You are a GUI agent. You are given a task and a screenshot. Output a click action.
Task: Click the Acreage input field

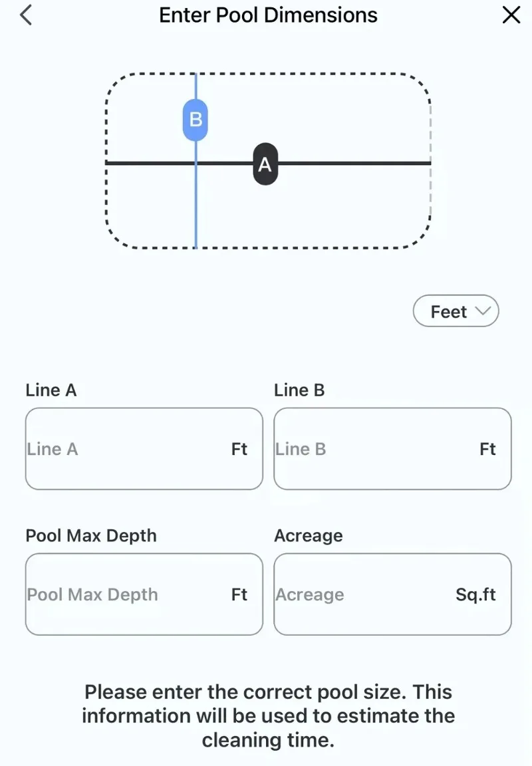click(x=392, y=594)
